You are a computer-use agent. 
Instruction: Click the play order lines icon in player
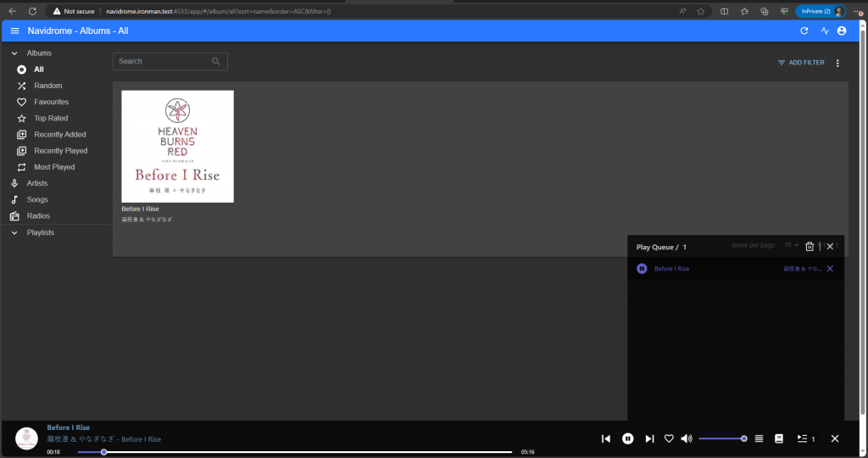pyautogui.click(x=759, y=438)
